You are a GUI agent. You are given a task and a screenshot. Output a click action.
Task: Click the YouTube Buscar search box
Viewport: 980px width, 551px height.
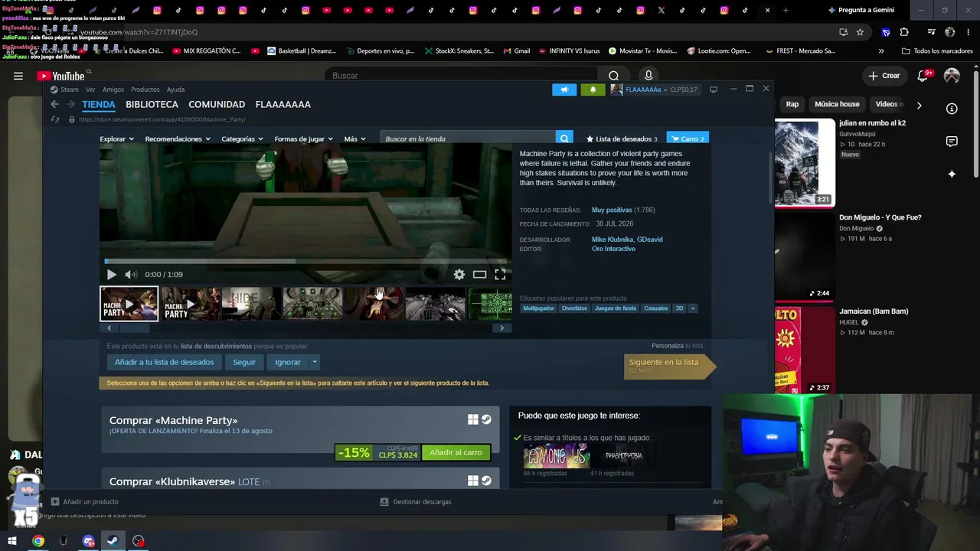461,76
